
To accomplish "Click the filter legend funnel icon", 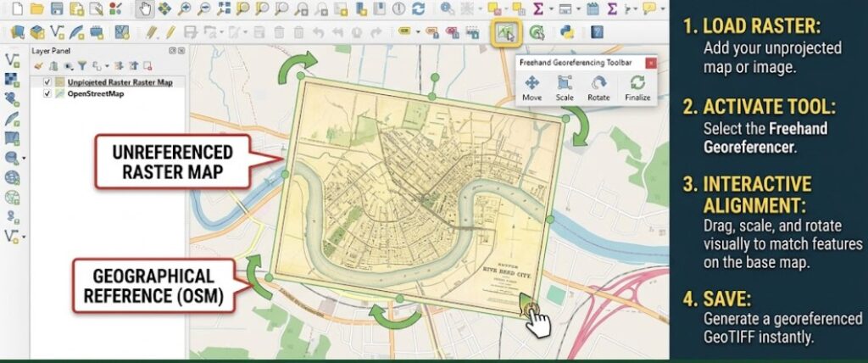I will click(82, 66).
